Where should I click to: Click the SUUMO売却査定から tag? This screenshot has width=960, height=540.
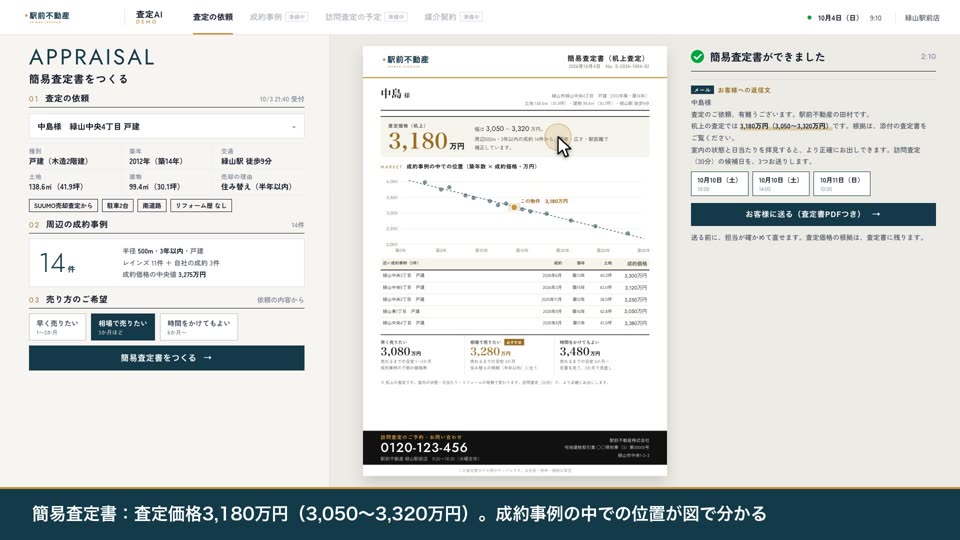tap(63, 206)
